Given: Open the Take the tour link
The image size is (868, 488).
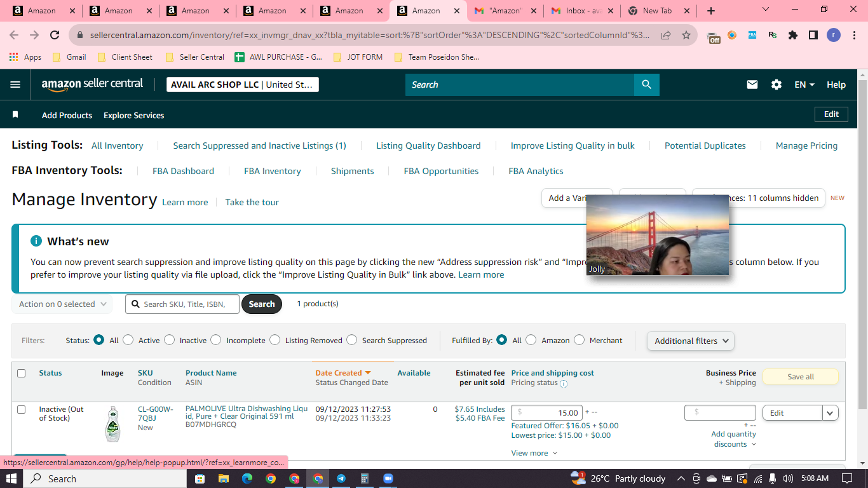Looking at the screenshot, I should [252, 202].
